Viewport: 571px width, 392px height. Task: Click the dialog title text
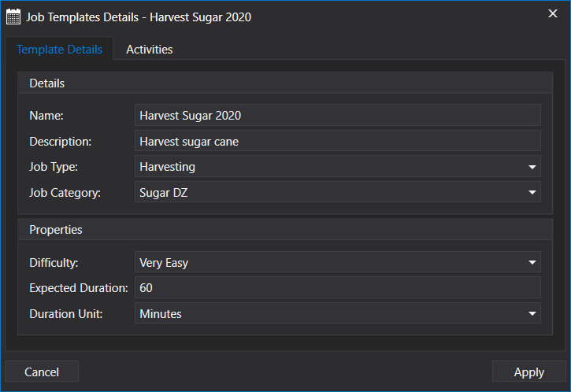pyautogui.click(x=139, y=17)
